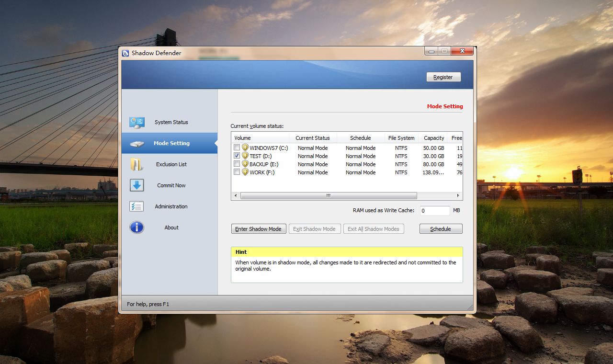Close the Shadow Defender window
This screenshot has height=364, width=613.
pos(462,50)
